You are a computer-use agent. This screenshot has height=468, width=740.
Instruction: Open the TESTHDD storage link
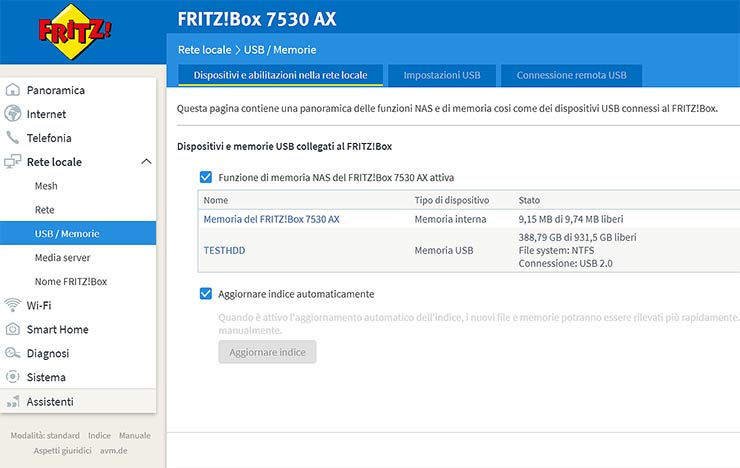(x=227, y=250)
